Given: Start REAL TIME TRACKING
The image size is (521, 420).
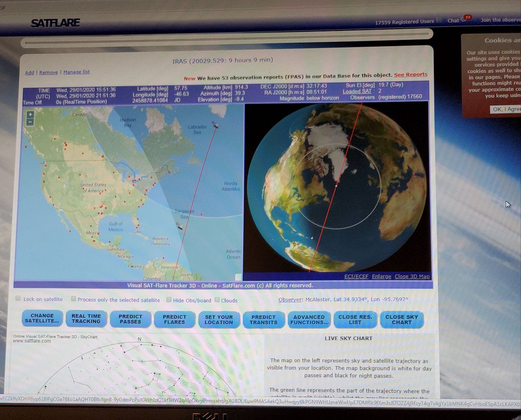Looking at the screenshot, I should (86, 319).
